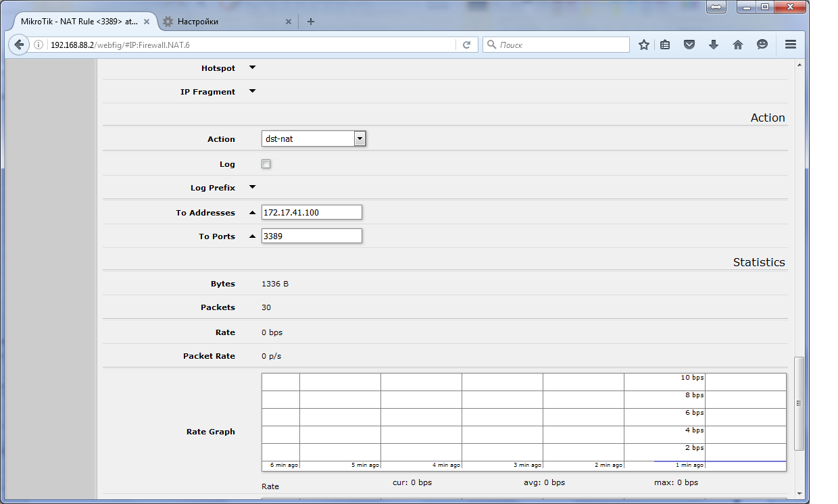Expand the Log Prefix field
838x504 pixels.
(x=252, y=187)
